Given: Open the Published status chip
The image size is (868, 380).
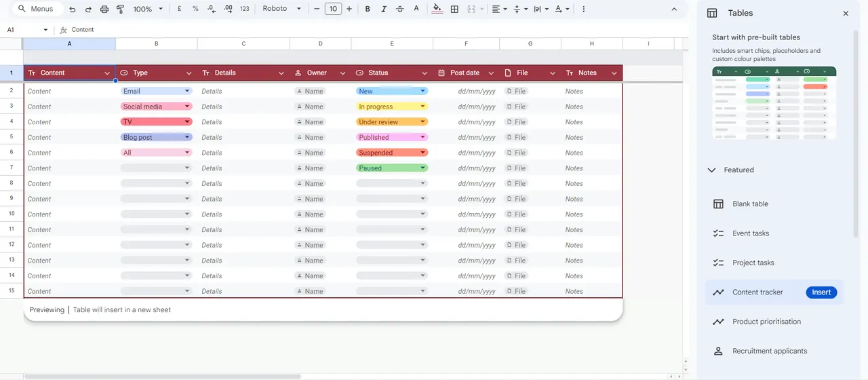Looking at the screenshot, I should 392,137.
